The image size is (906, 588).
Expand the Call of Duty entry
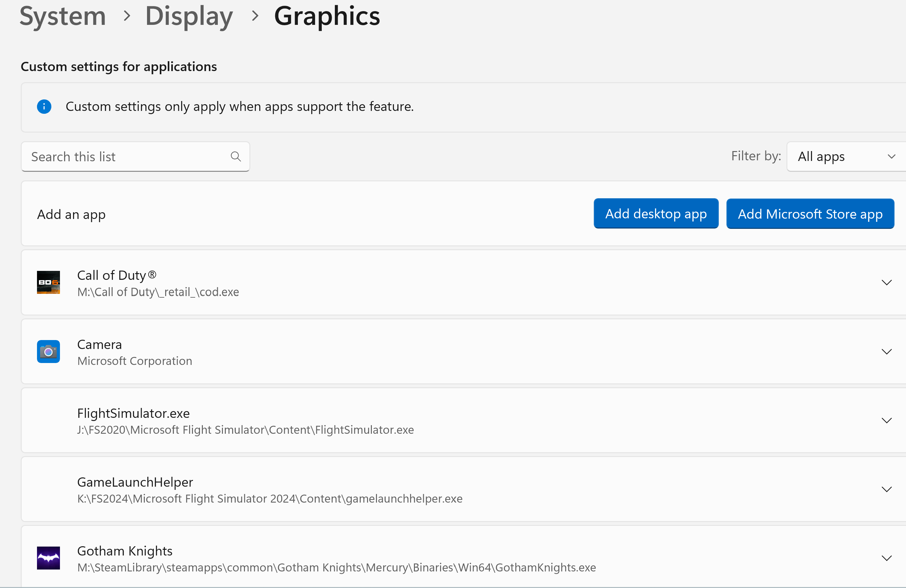887,282
